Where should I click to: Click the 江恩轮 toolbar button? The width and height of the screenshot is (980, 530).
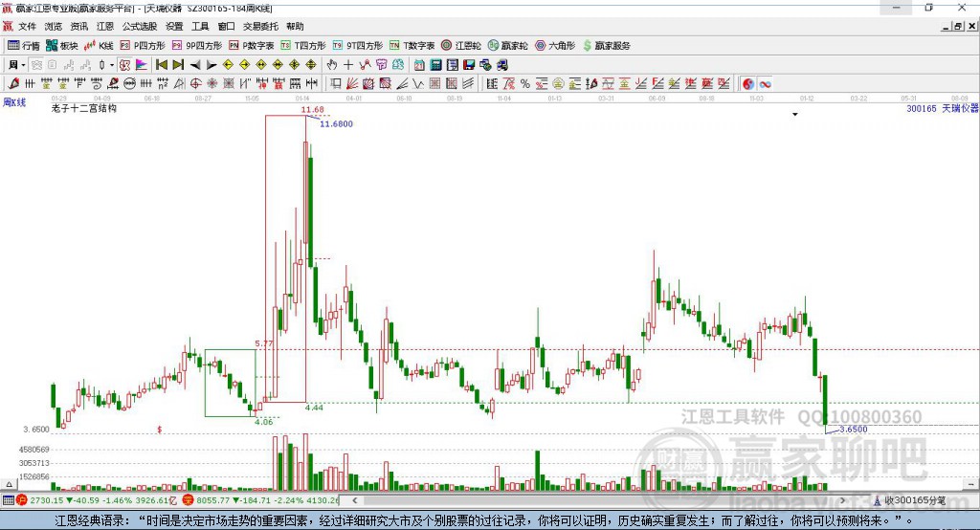click(x=460, y=45)
